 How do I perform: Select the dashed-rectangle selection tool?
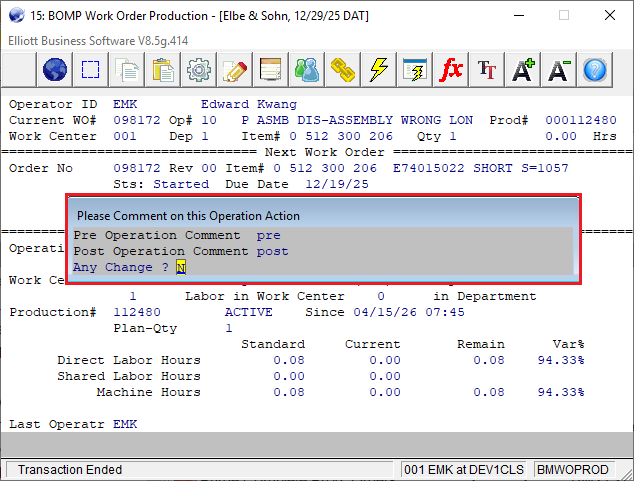91,70
